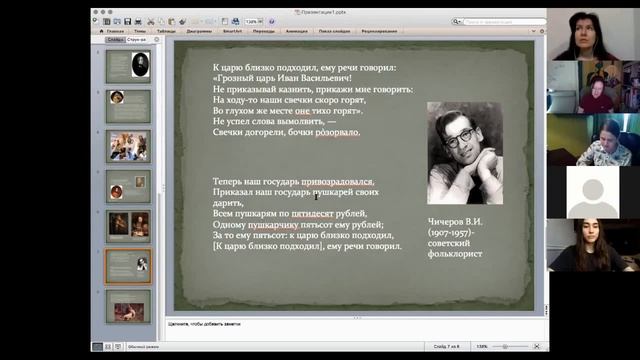The width and height of the screenshot is (640, 360).
Task: Open the Таблицы ribbon tab
Action: click(x=166, y=31)
